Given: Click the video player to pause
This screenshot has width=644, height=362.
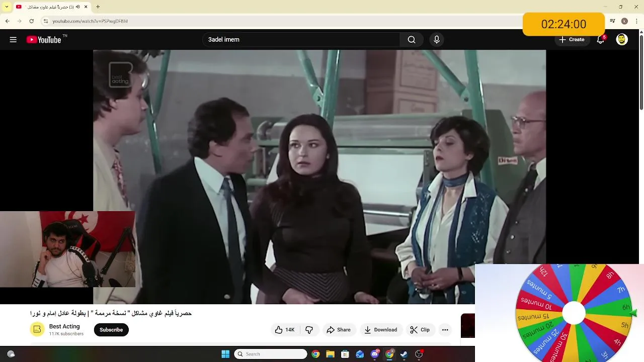Looking at the screenshot, I should pos(319,177).
